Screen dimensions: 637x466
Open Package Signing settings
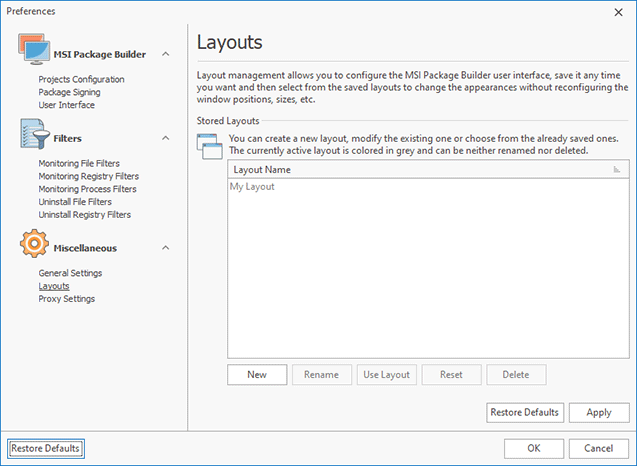pos(69,92)
